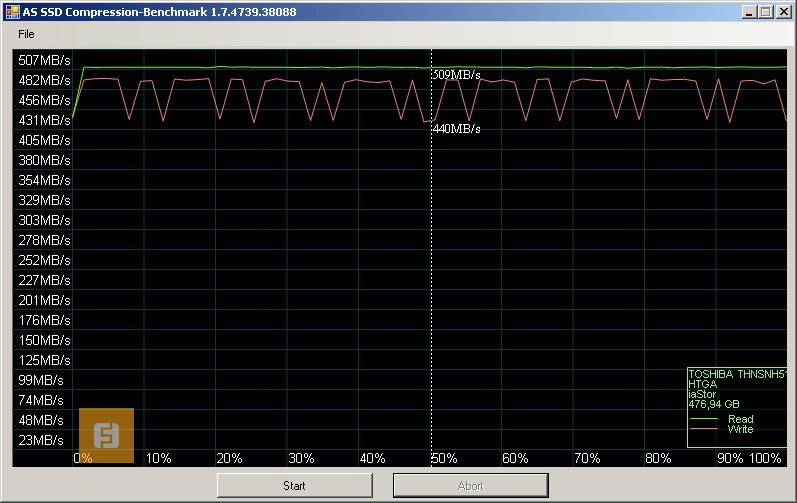This screenshot has height=503, width=797.
Task: Close the Compression-Benchmark window
Action: pyautogui.click(x=783, y=11)
